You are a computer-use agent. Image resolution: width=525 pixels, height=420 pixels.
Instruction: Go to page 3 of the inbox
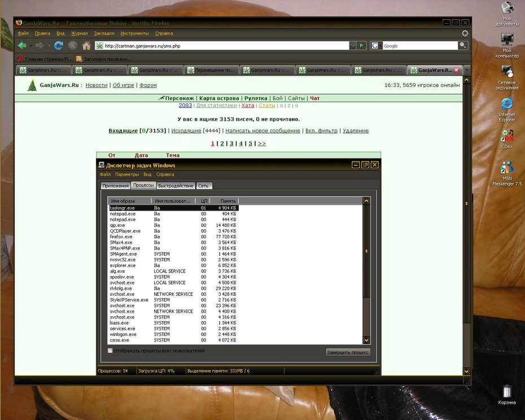click(x=231, y=143)
